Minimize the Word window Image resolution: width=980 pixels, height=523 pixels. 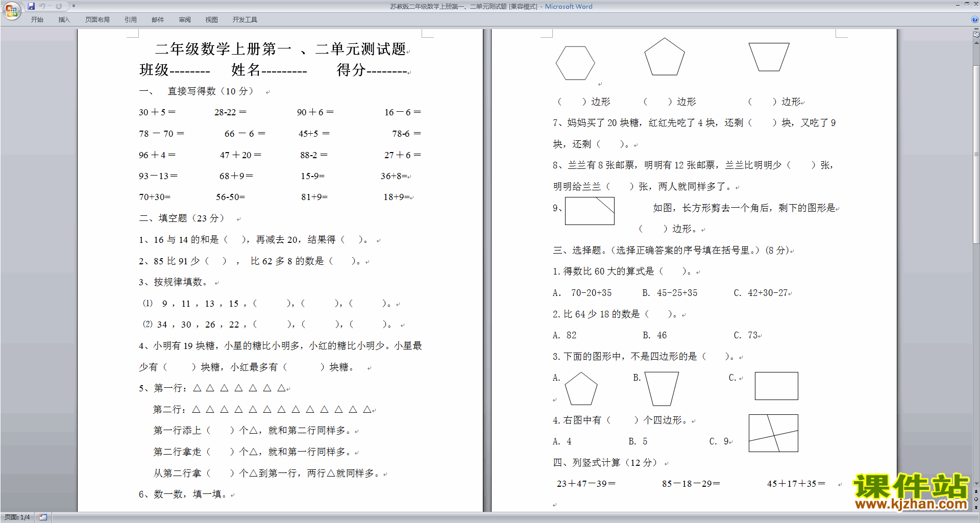tap(958, 5)
